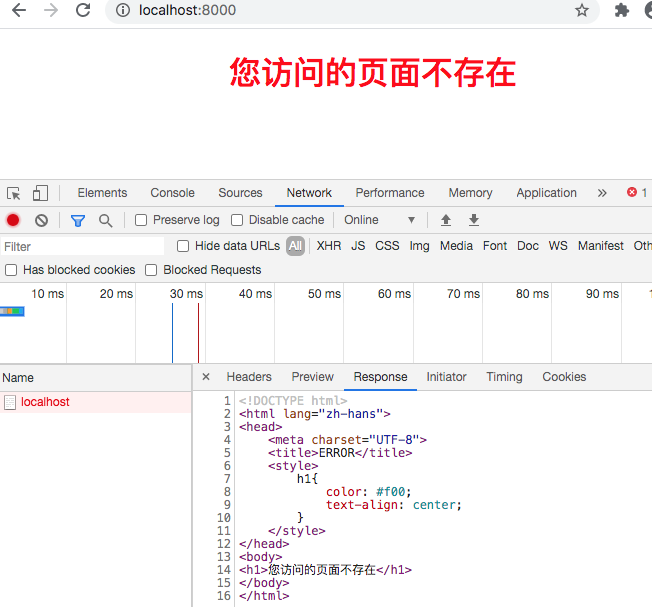Open network search magnifier icon
652x607 pixels.
click(105, 220)
